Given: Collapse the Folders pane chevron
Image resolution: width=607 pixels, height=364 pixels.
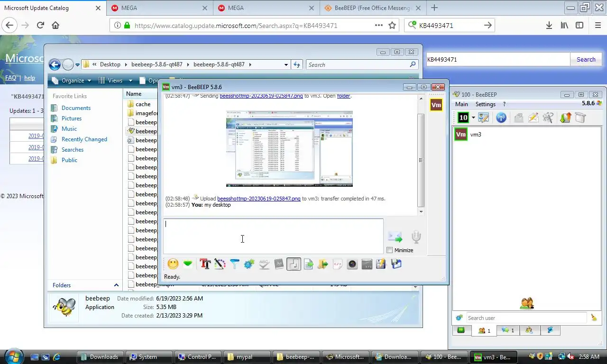Looking at the screenshot, I should 116,285.
